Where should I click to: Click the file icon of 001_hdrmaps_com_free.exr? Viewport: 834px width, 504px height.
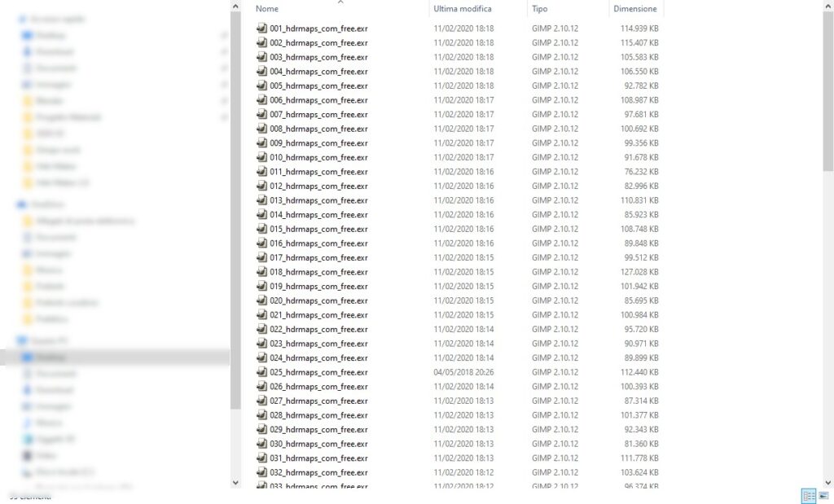coord(261,28)
